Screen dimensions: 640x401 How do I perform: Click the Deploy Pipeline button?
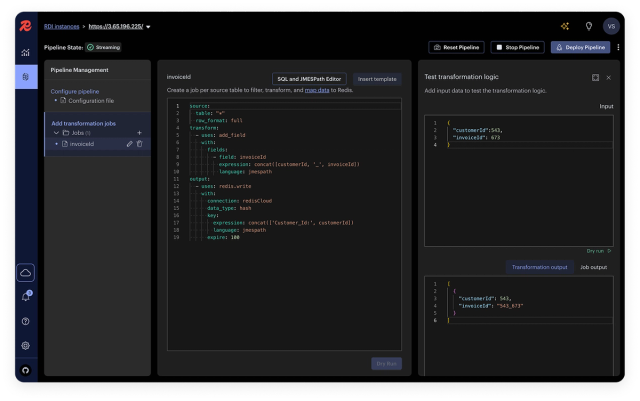pyautogui.click(x=580, y=47)
